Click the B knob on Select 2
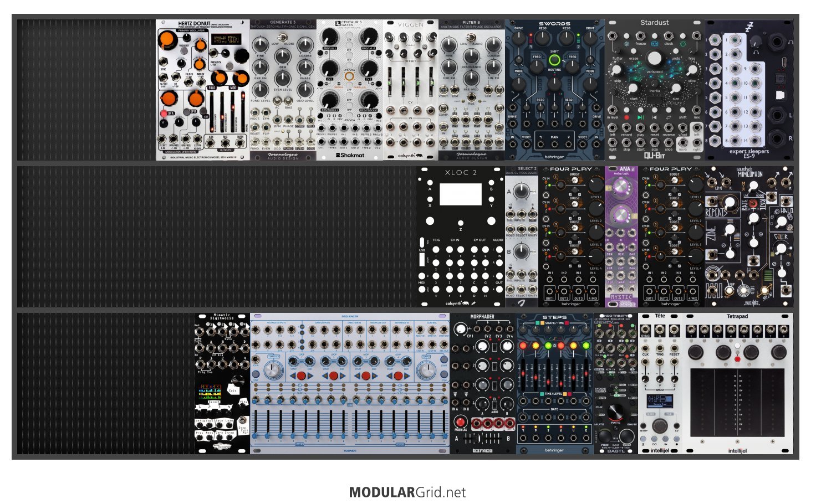Screen dimensions: 816x504 click(521, 252)
